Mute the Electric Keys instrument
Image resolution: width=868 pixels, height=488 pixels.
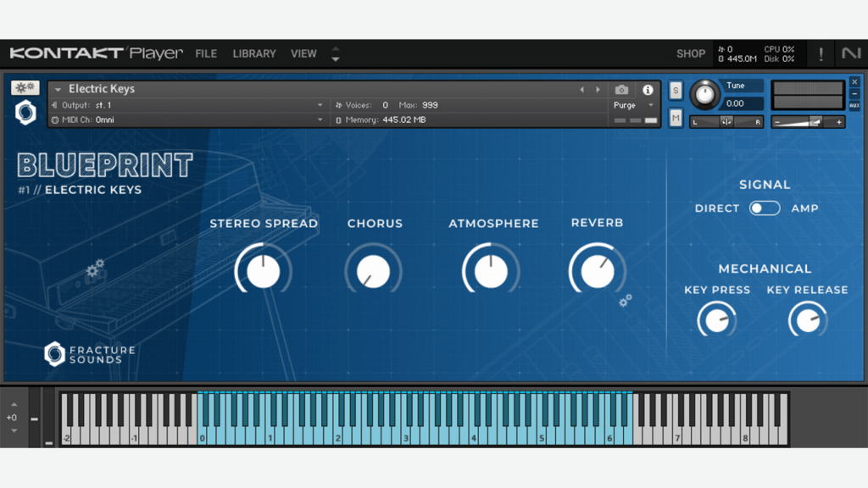(x=676, y=118)
